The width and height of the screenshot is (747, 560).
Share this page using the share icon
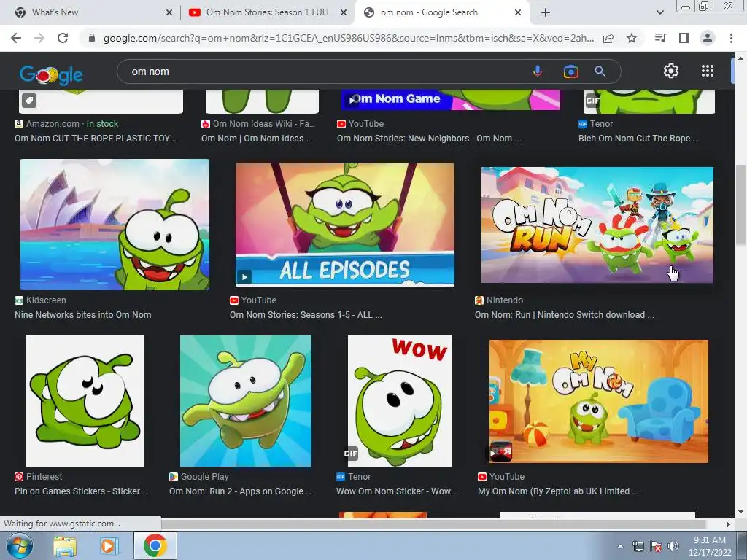pyautogui.click(x=608, y=38)
